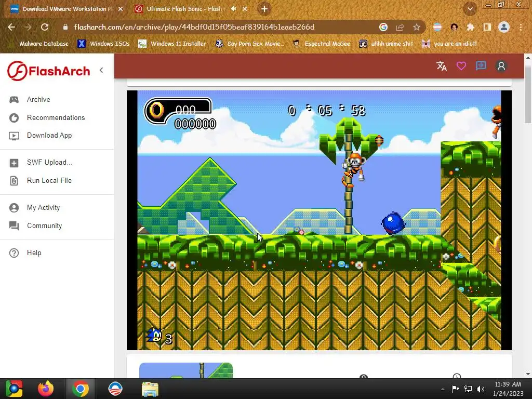
Task: Click the Run Local File clip icon
Action: pyautogui.click(x=14, y=181)
